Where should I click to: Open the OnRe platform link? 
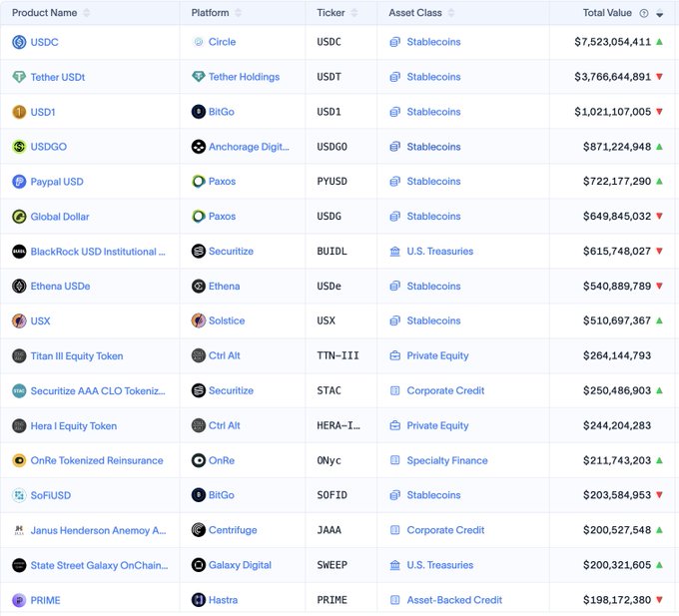click(x=222, y=460)
